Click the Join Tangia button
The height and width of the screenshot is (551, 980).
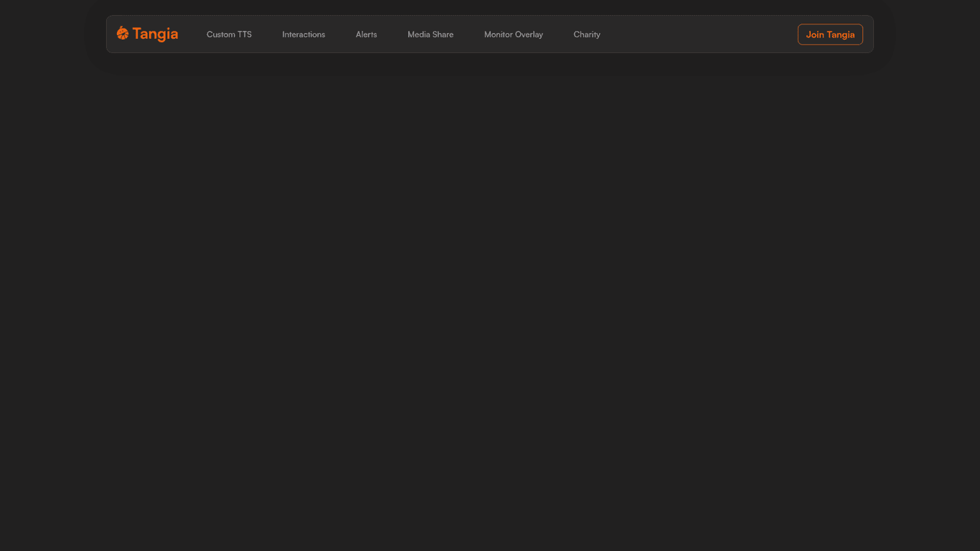coord(830,34)
